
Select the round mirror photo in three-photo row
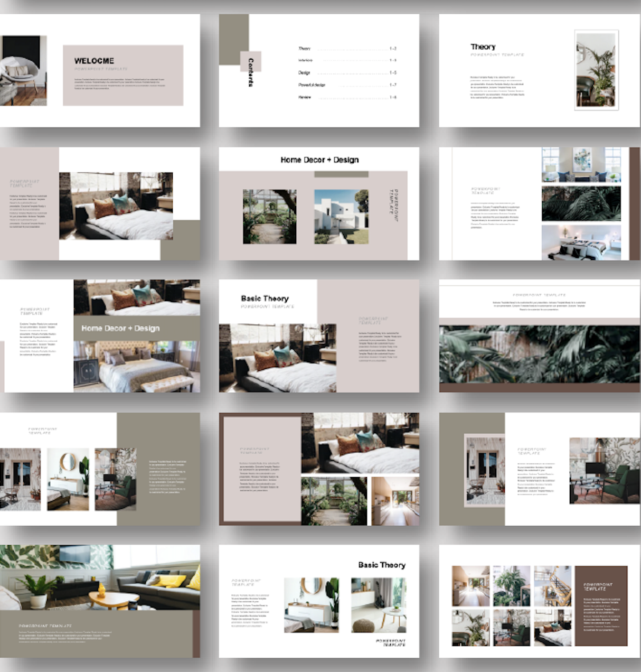coord(68,479)
